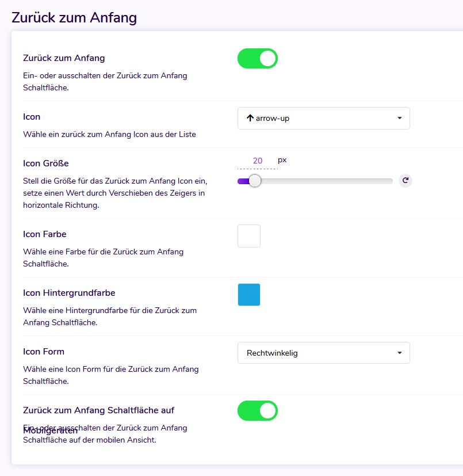This screenshot has width=463, height=476.
Task: Click the Icon Hintergrundfarbe setting label
Action: (x=69, y=293)
